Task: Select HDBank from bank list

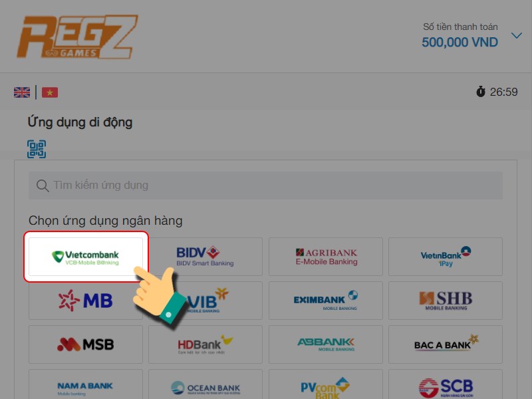Action: tap(205, 344)
